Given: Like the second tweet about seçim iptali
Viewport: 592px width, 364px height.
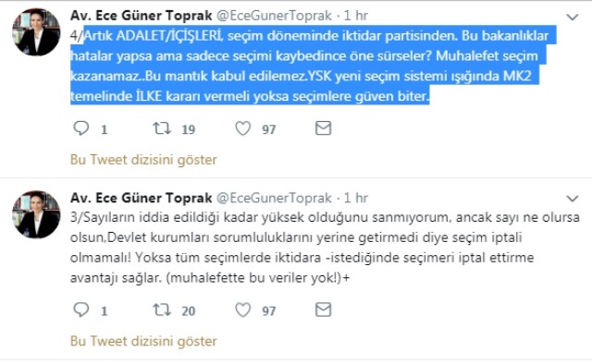Looking at the screenshot, I should pos(242,309).
